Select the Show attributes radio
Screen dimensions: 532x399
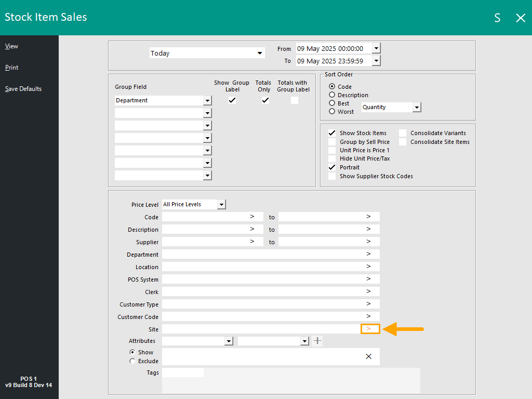click(x=132, y=352)
